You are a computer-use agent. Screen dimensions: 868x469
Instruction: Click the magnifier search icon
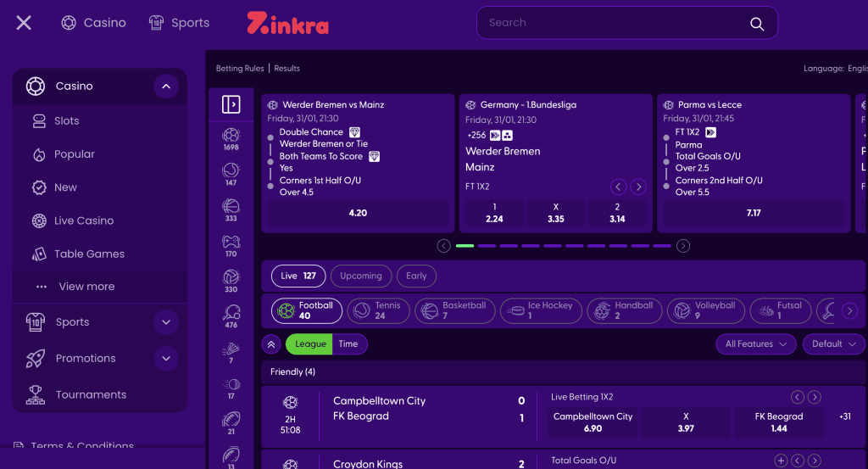pyautogui.click(x=757, y=24)
